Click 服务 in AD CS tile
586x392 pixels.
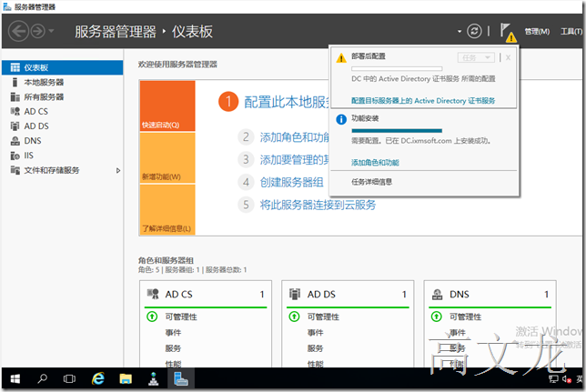coord(173,348)
